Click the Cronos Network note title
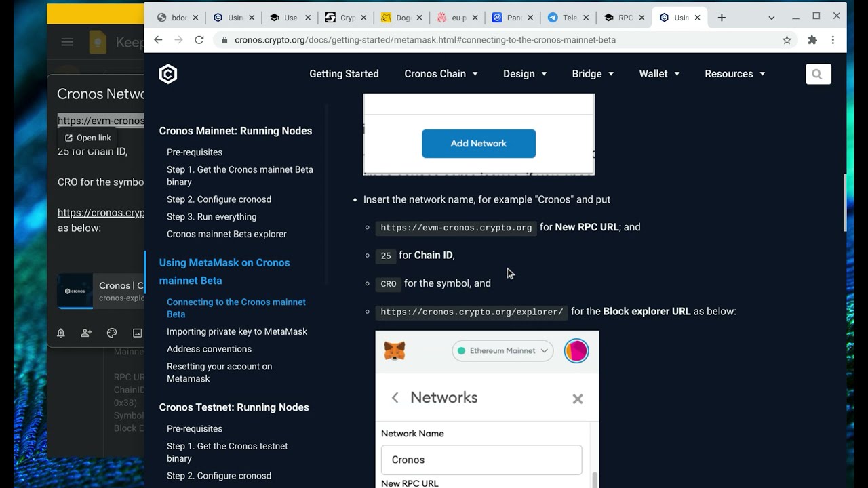Screen dimensions: 868x488 100,94
